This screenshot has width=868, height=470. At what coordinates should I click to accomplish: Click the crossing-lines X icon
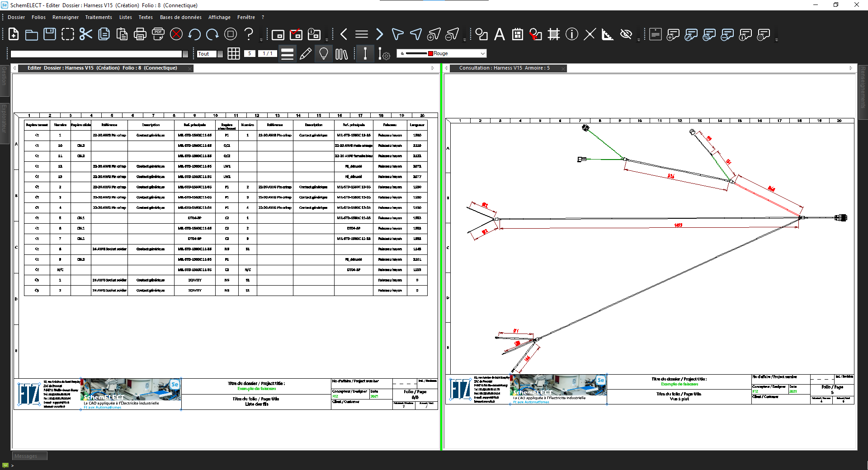click(x=590, y=34)
